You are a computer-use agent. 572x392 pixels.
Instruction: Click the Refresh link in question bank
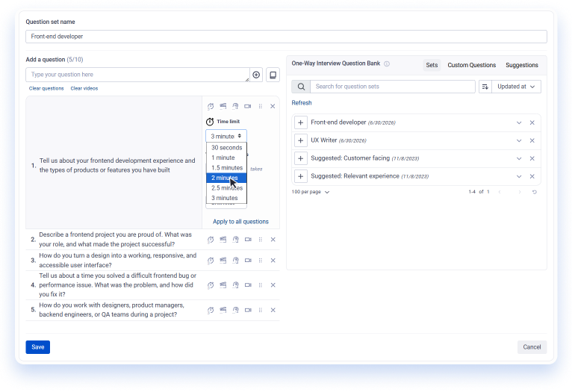point(302,103)
